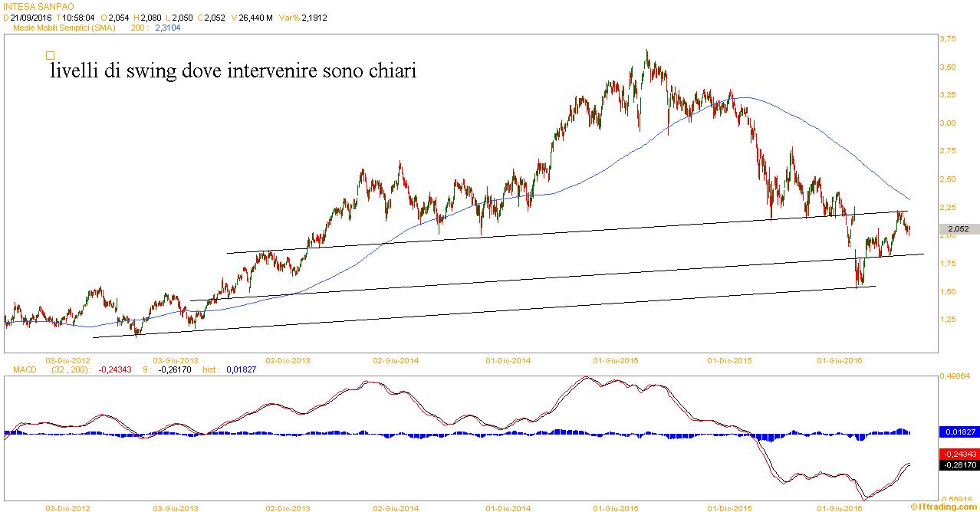Click the 1,25 price level label
This screenshot has height=512, width=980.
point(948,320)
